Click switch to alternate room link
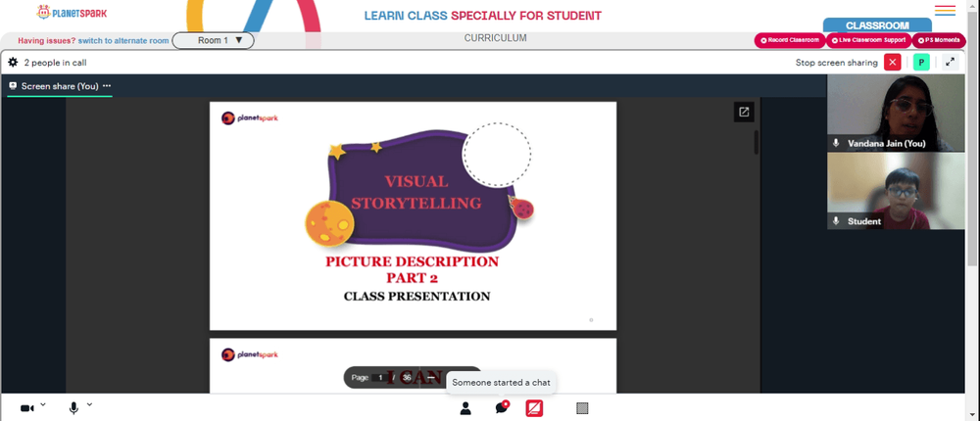Screen dimensions: 980x421 click(x=123, y=40)
